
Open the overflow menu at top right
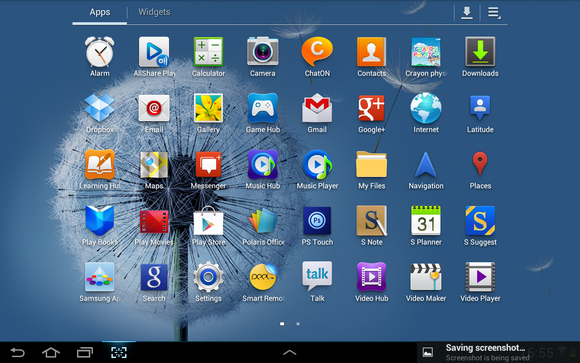point(494,13)
